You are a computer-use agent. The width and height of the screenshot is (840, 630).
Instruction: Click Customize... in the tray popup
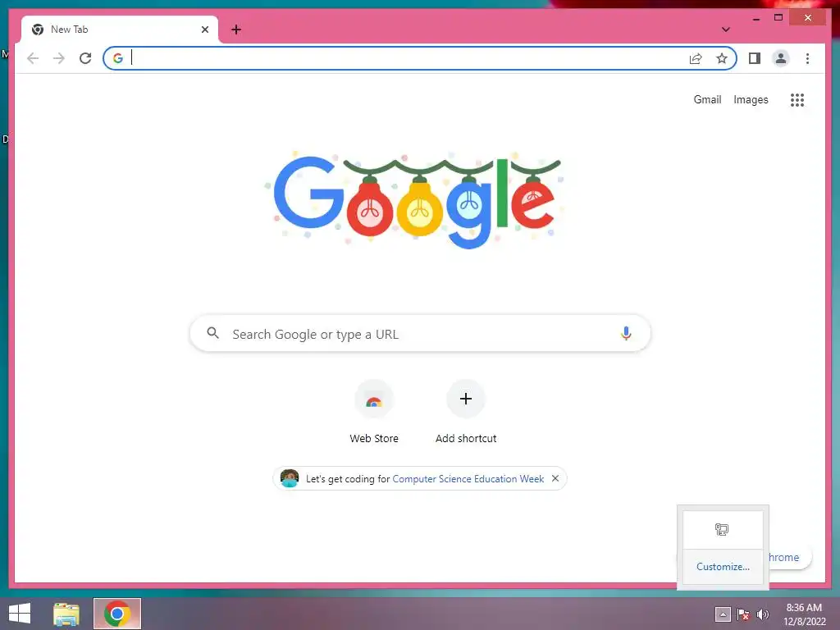pyautogui.click(x=723, y=566)
